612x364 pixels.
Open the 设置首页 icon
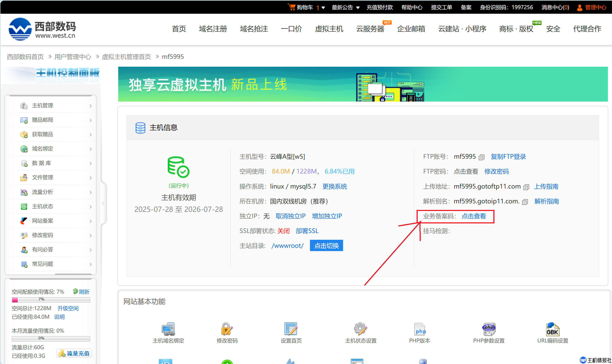click(291, 329)
